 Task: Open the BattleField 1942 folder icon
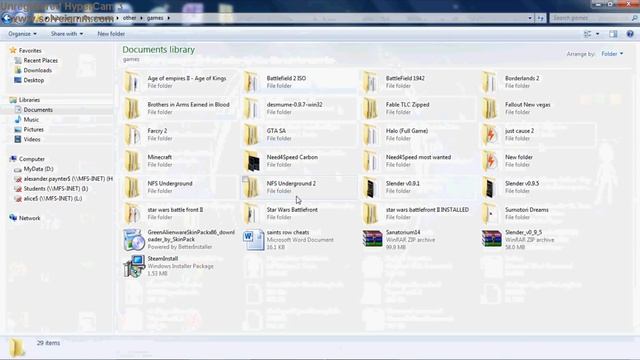coord(370,82)
